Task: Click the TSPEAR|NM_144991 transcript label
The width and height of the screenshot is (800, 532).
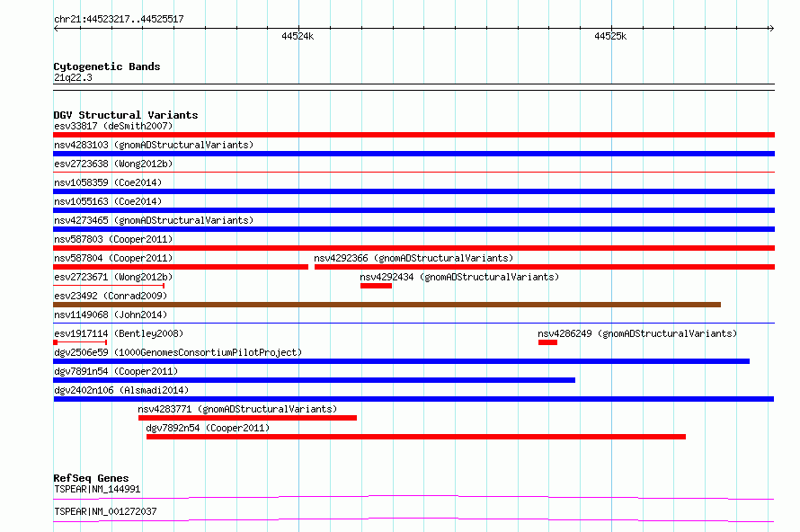Action: coord(97,489)
